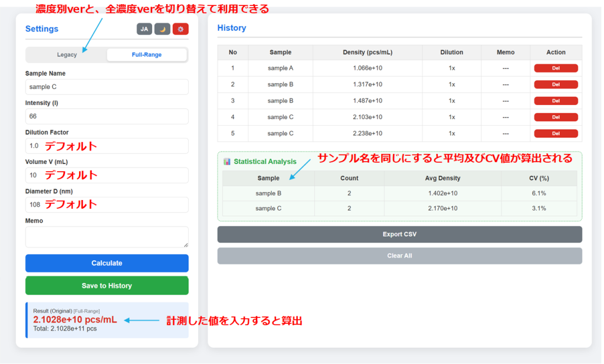604x364 pixels.
Task: Export the history as CSV
Action: [399, 234]
